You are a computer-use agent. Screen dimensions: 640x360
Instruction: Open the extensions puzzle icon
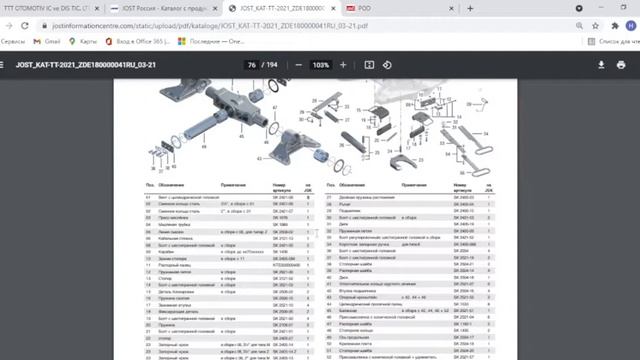pyautogui.click(x=615, y=26)
